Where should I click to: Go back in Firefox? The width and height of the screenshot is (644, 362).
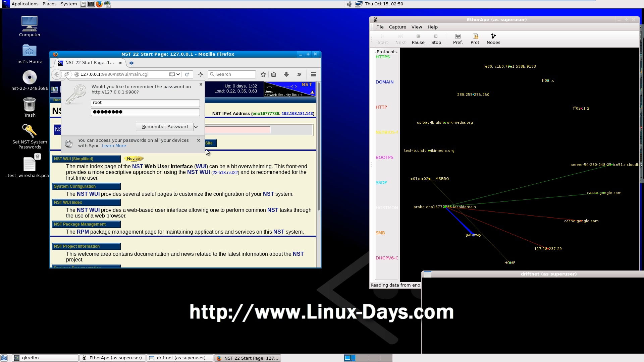point(57,74)
